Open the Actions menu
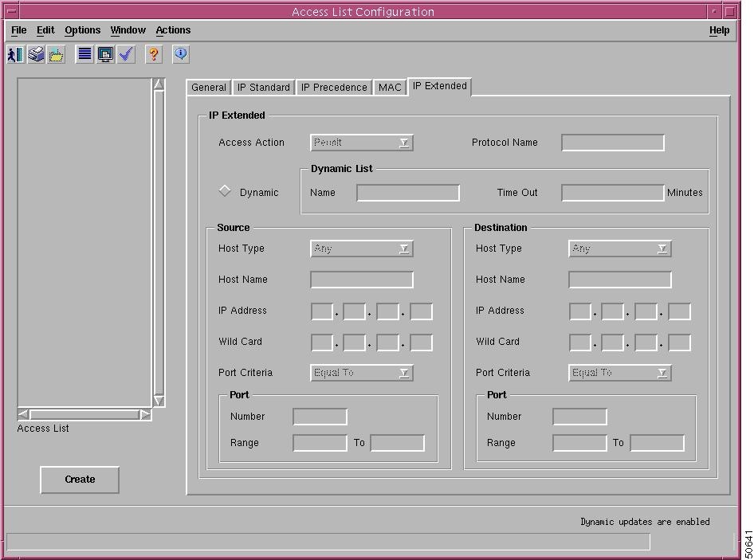Viewport: 754px width, 560px height. point(173,29)
